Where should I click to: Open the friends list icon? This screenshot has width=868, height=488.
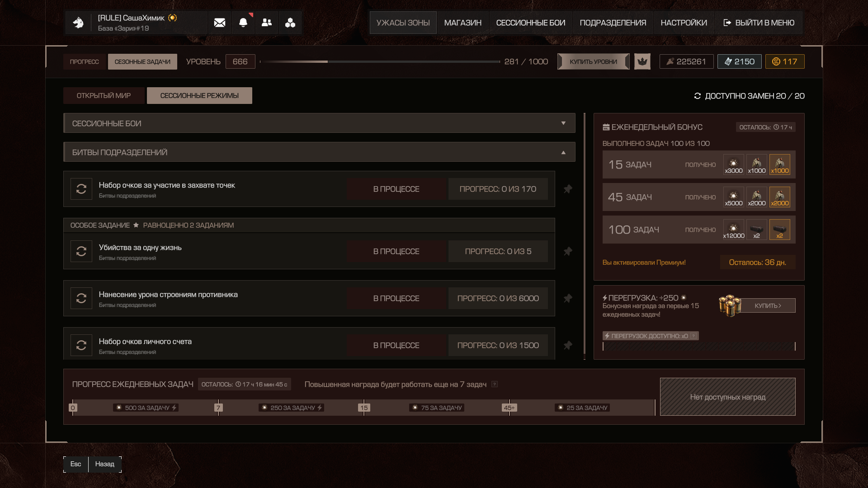(267, 23)
